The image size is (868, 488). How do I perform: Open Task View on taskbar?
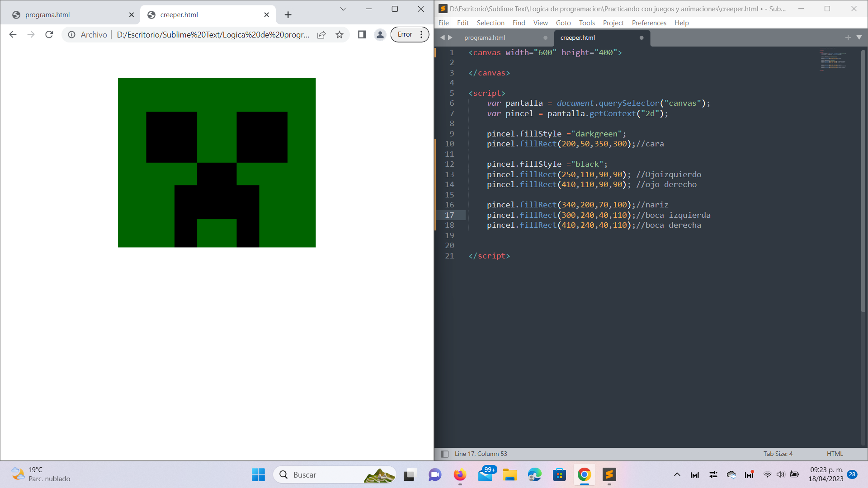coord(410,474)
